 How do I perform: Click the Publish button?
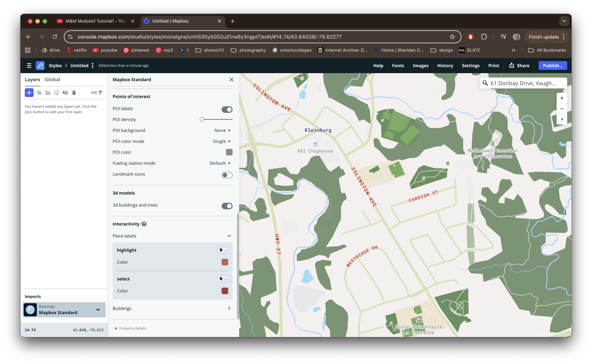click(x=553, y=65)
